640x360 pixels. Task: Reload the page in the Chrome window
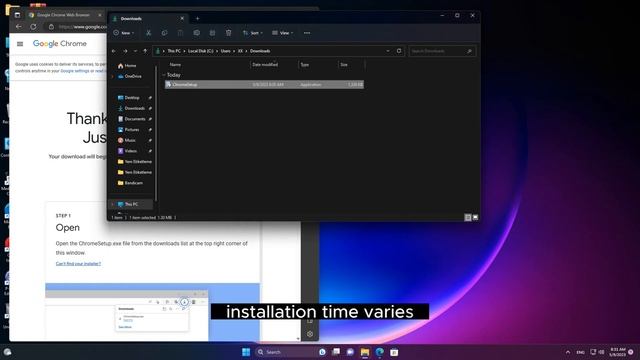tap(33, 27)
